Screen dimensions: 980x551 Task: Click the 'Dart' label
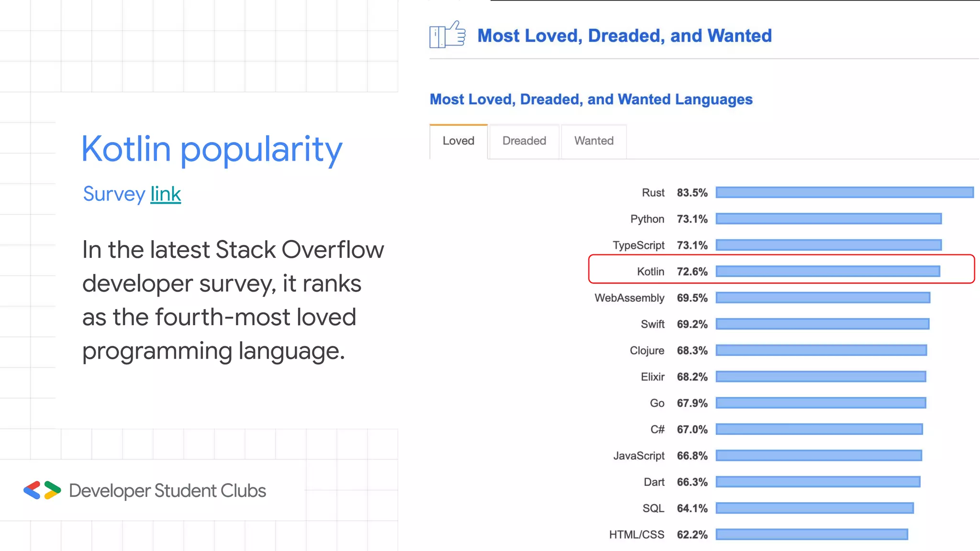(x=654, y=482)
